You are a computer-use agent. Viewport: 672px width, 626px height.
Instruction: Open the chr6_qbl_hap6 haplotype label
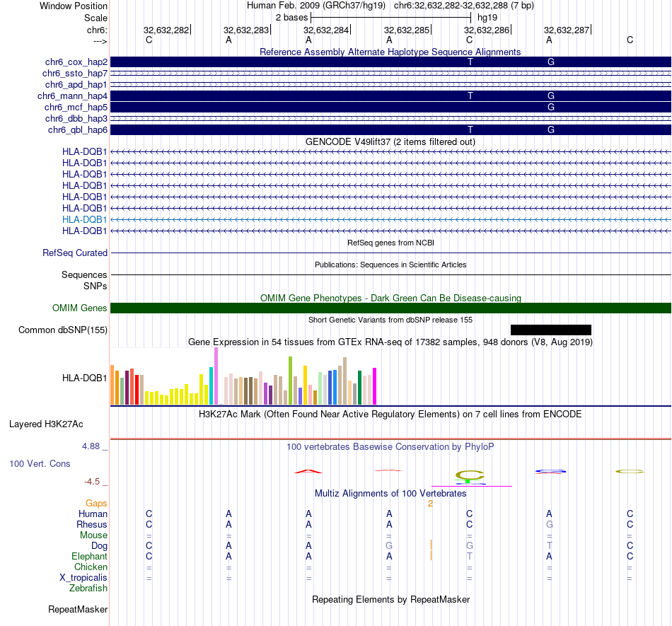[78, 130]
